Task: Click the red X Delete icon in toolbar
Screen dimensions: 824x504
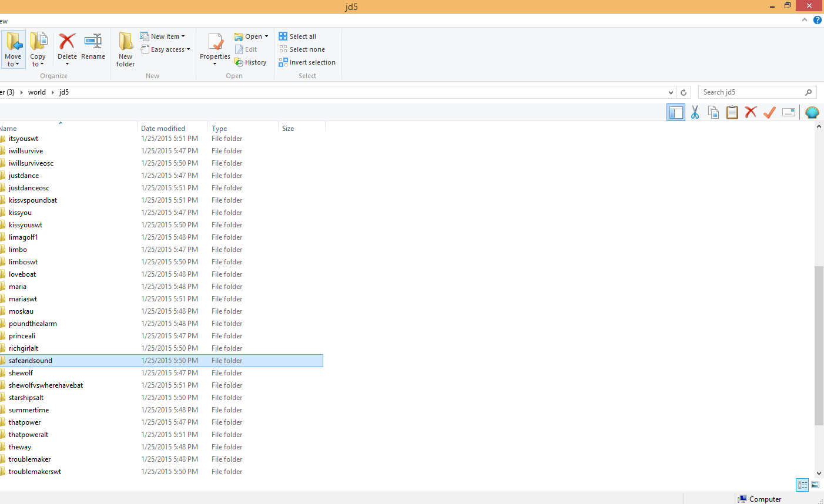Action: tap(751, 112)
